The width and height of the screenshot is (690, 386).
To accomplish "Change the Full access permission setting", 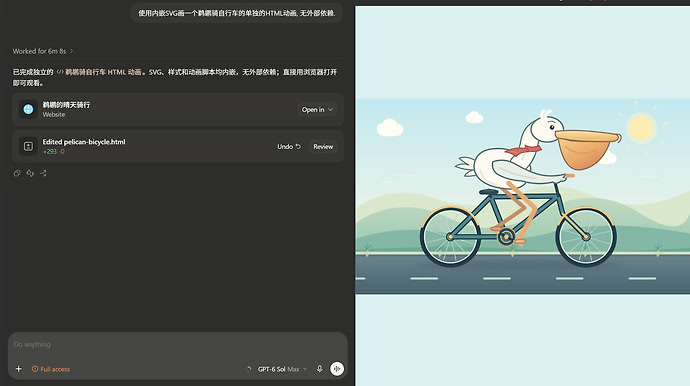I will (x=51, y=369).
